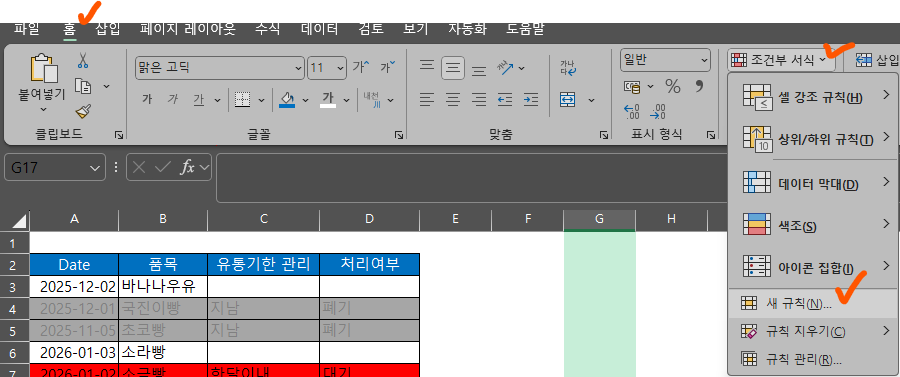Select the 홈 tab

click(69, 29)
